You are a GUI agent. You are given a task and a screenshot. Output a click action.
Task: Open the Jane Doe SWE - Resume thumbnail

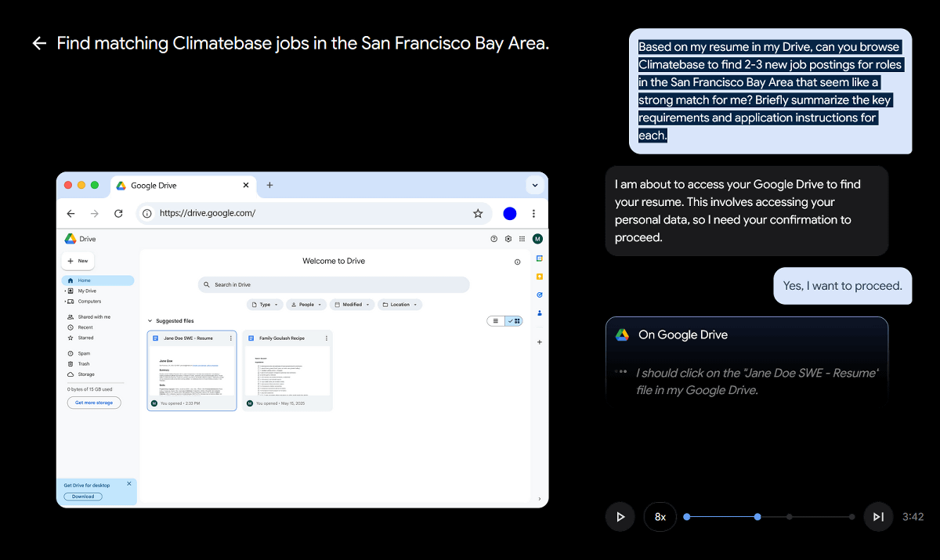[x=192, y=370]
